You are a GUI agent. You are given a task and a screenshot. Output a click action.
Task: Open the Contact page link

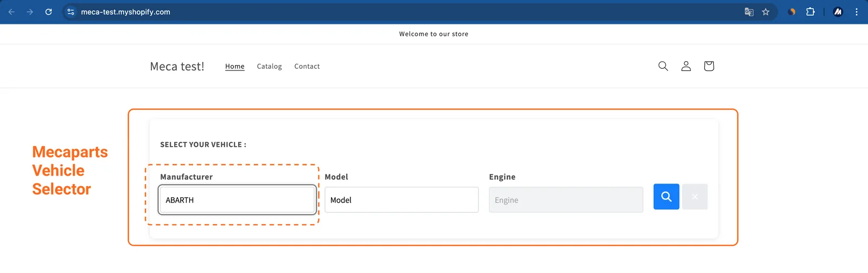point(307,66)
